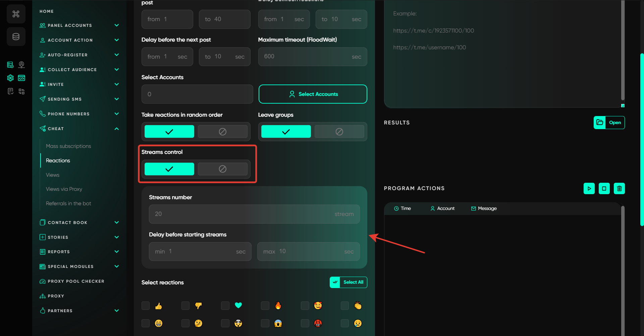This screenshot has width=644, height=336.
Task: Click the database icon in left rail
Action: [16, 37]
